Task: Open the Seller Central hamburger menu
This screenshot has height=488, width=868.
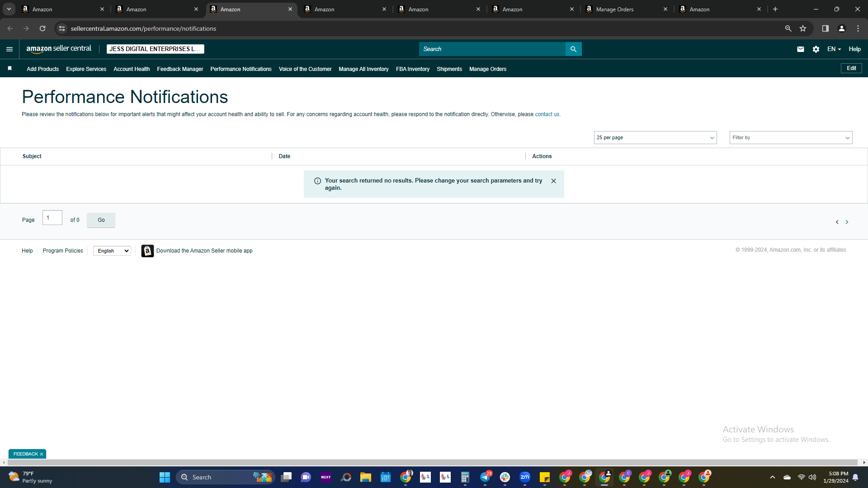Action: [9, 49]
